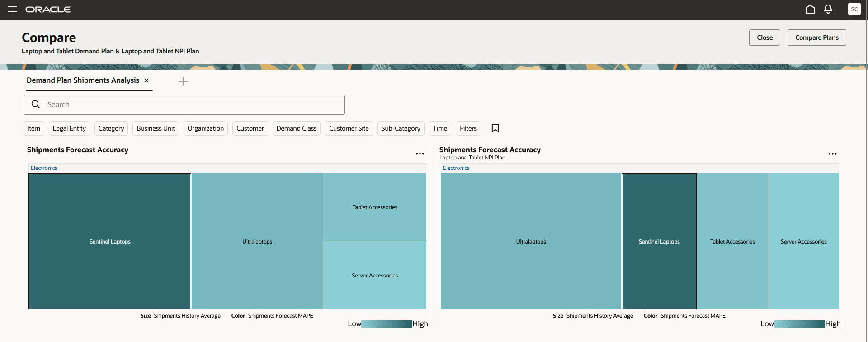Screen dimensions: 868x342
Task: Select Sentinel Laptops tile in left treemap
Action: coord(110,241)
